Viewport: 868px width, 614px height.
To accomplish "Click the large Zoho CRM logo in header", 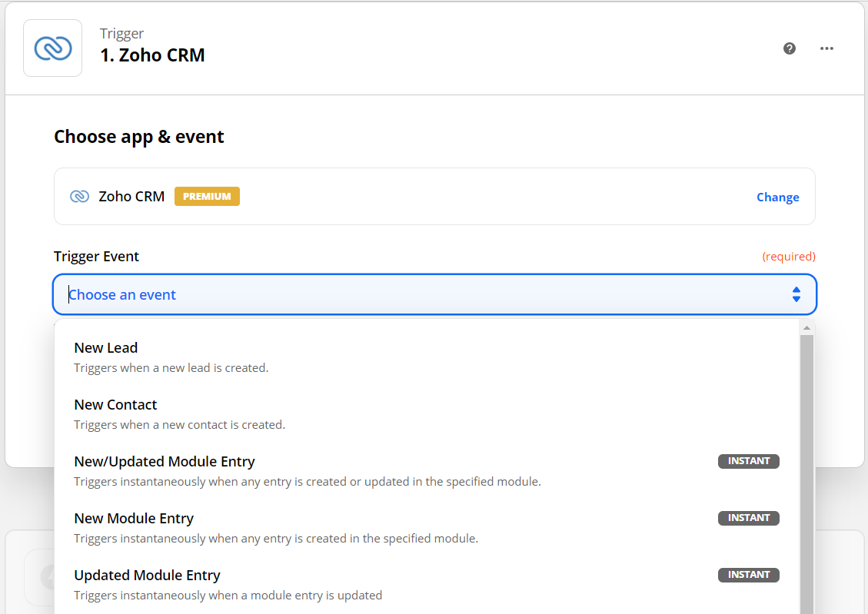I will (x=53, y=48).
